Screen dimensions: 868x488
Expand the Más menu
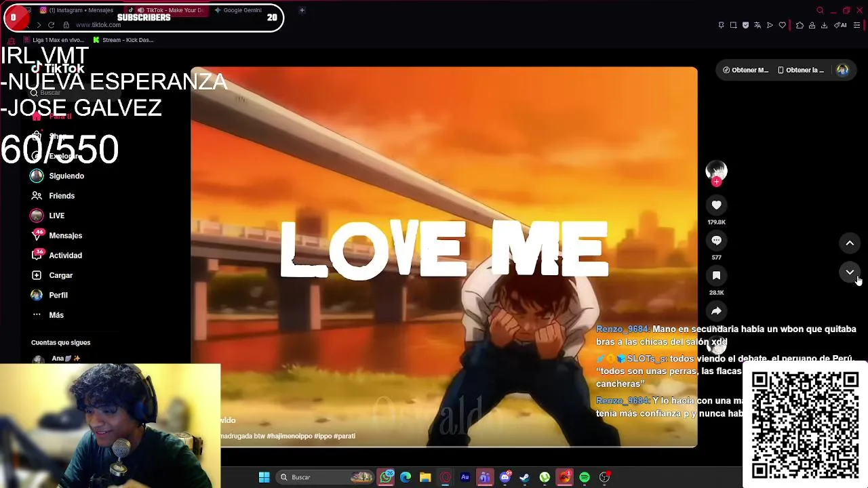click(47, 315)
